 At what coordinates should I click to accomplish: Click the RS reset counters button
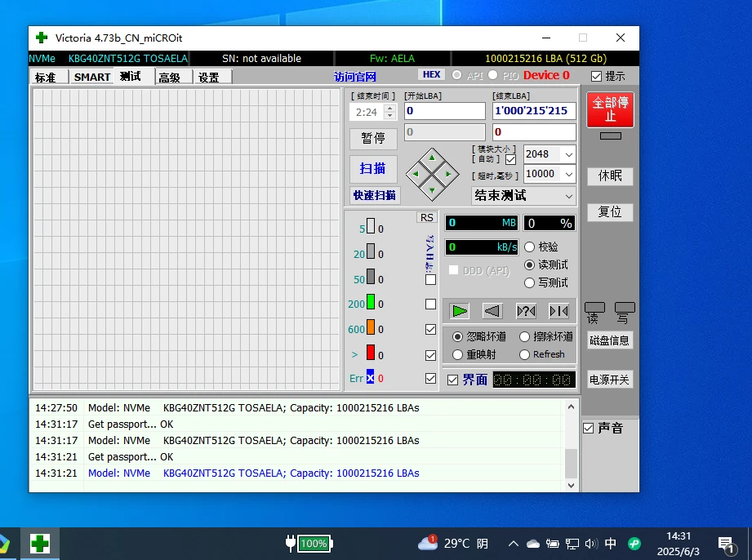(426, 218)
